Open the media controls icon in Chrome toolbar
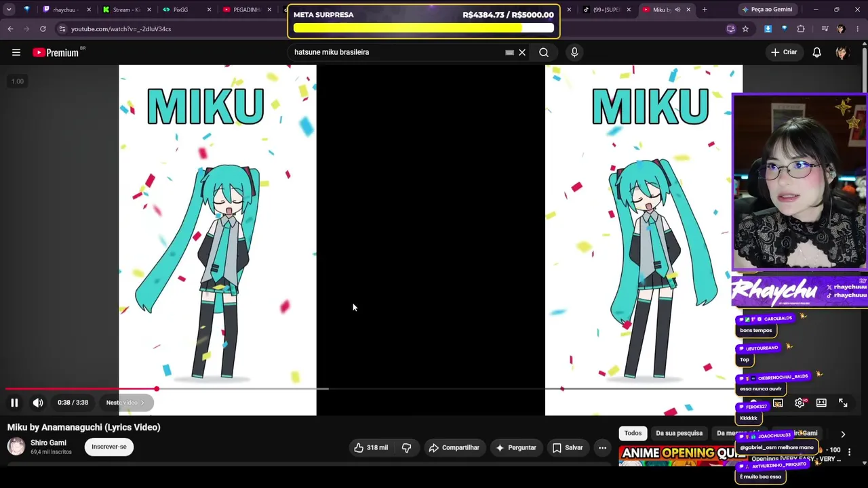This screenshot has width=868, height=488. [x=825, y=28]
